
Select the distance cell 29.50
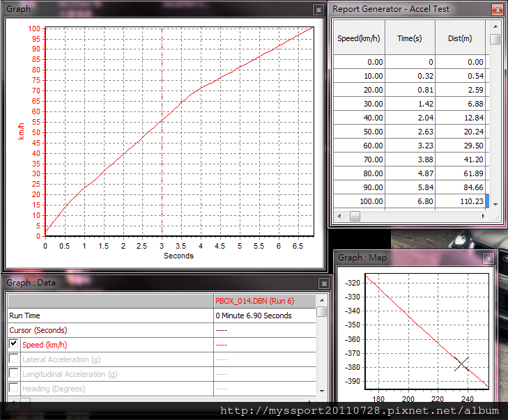pyautogui.click(x=460, y=146)
